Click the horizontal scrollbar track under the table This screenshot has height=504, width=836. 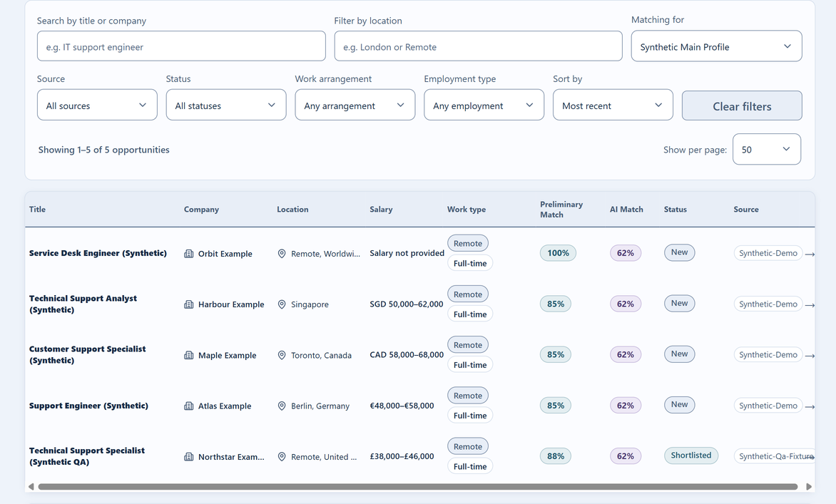coord(418,486)
